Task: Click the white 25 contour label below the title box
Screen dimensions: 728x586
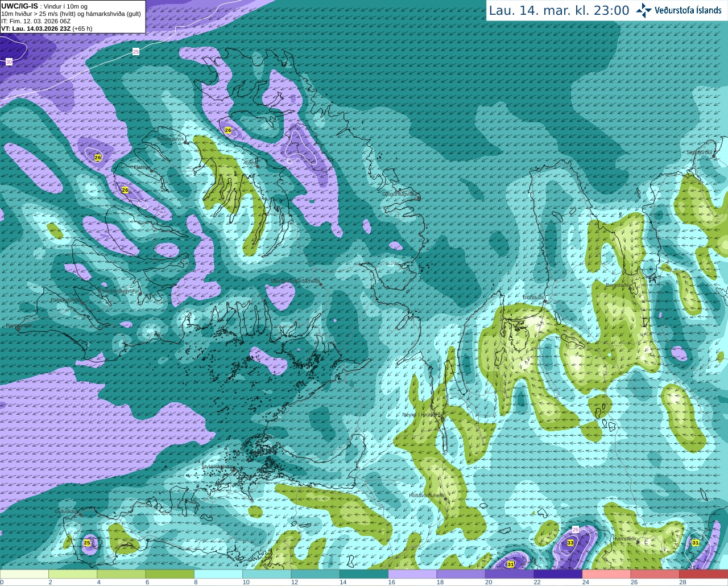Action: coord(135,52)
